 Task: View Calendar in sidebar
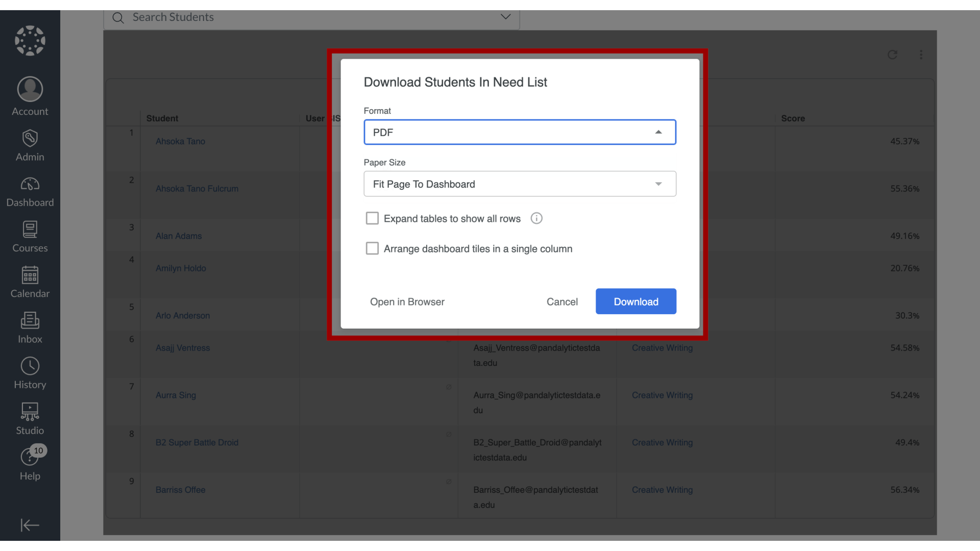30,282
